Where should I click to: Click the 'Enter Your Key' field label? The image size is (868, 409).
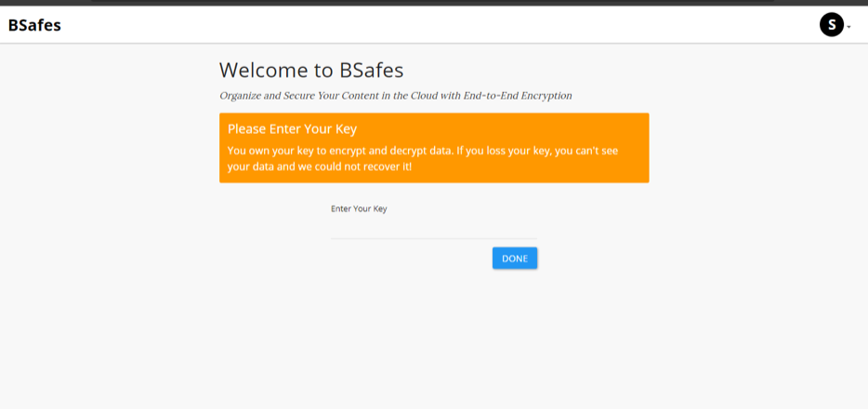coord(359,208)
